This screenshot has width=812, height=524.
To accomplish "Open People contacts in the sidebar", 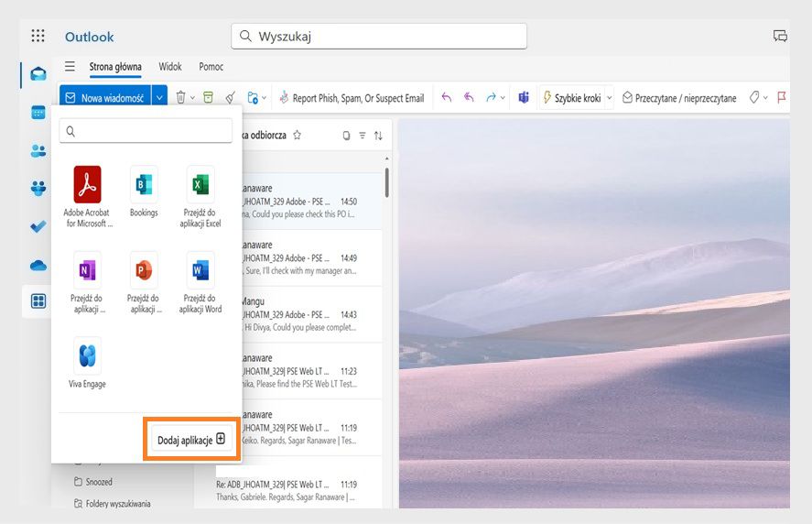I will click(38, 151).
